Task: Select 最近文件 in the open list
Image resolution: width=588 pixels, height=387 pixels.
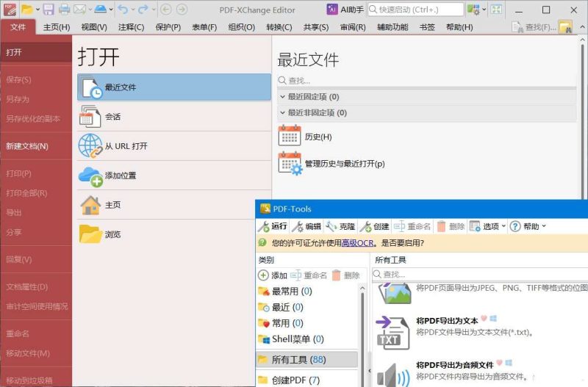Action: click(174, 87)
